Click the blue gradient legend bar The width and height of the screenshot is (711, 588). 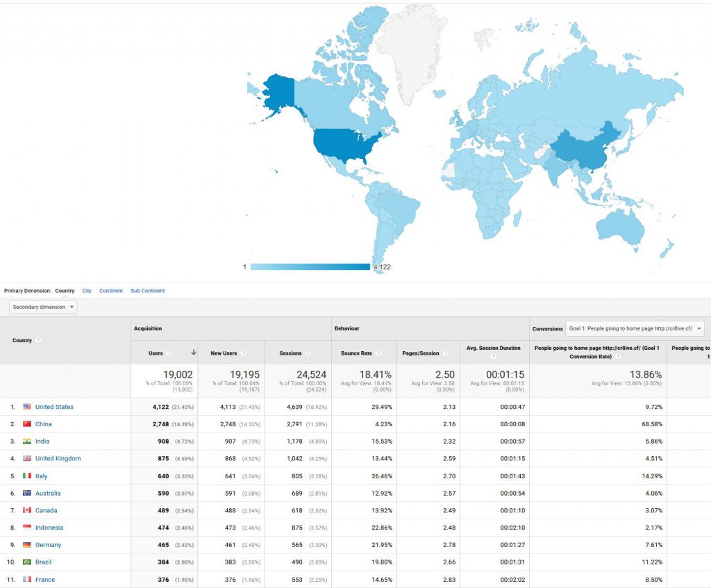point(310,267)
